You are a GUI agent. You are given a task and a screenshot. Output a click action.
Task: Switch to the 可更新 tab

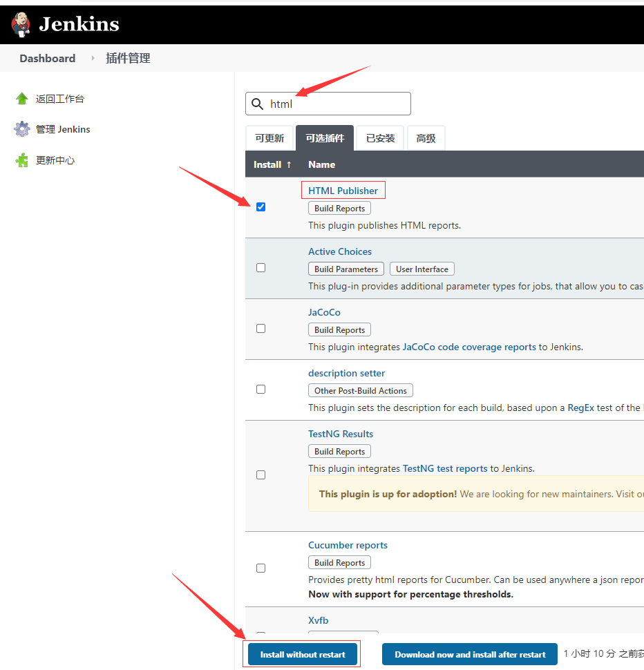tap(269, 138)
